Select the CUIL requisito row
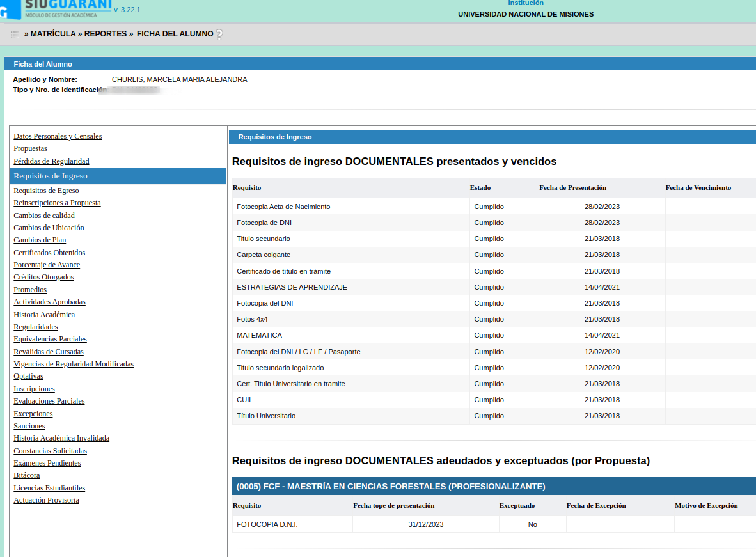The height and width of the screenshot is (557, 756). 494,400
